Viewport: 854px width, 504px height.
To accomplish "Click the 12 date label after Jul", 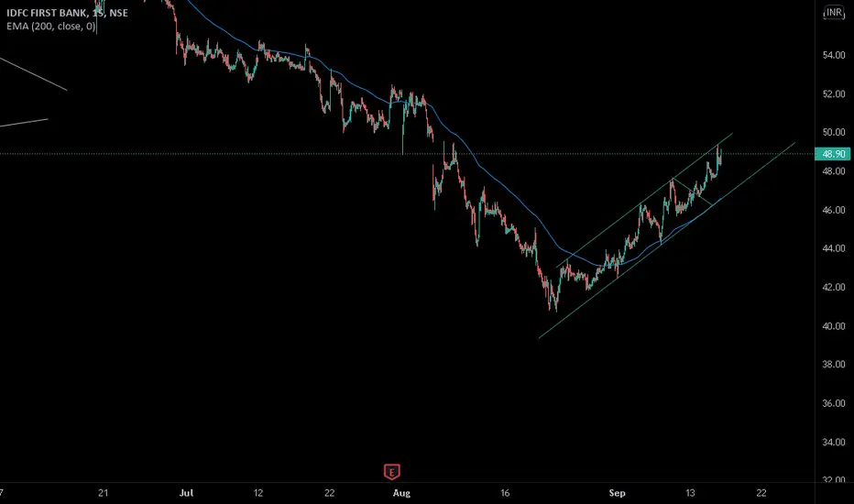I will pyautogui.click(x=258, y=493).
